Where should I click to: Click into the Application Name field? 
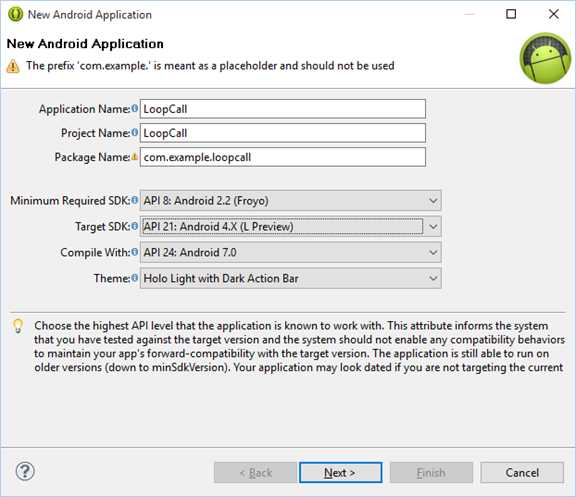(x=282, y=109)
